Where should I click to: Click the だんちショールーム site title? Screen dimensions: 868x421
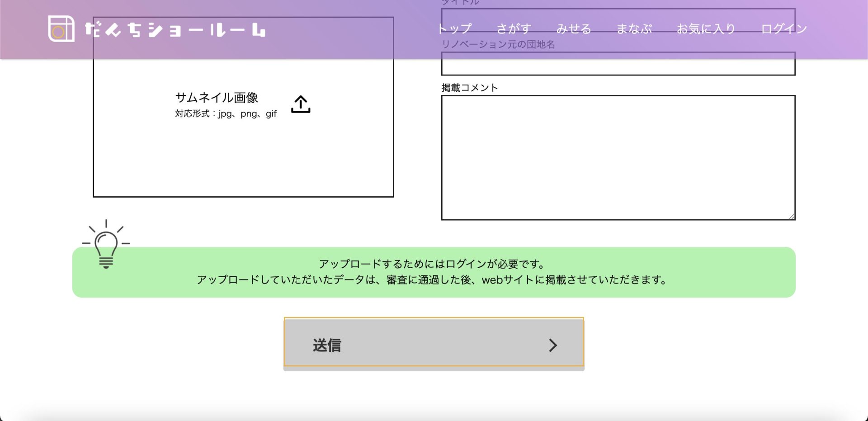(x=175, y=30)
